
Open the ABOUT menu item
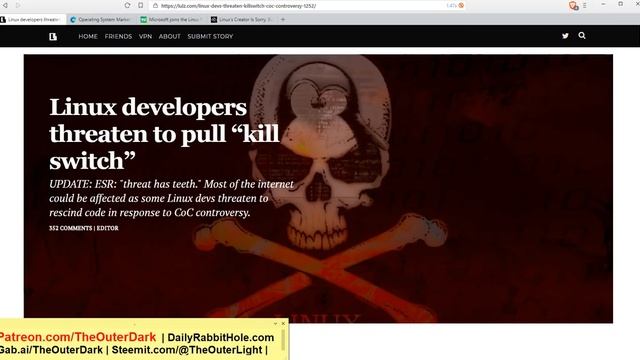pyautogui.click(x=170, y=36)
